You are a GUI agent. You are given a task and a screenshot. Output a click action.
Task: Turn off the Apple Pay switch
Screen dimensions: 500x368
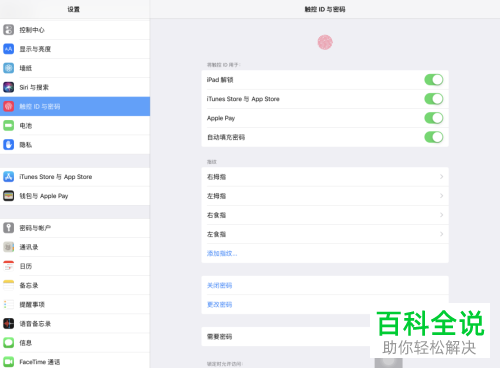434,118
